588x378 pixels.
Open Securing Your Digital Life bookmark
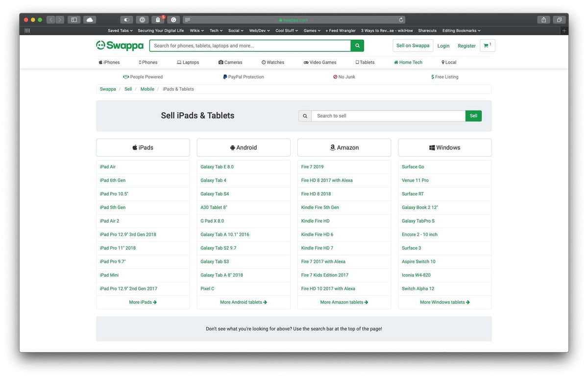[x=161, y=30]
